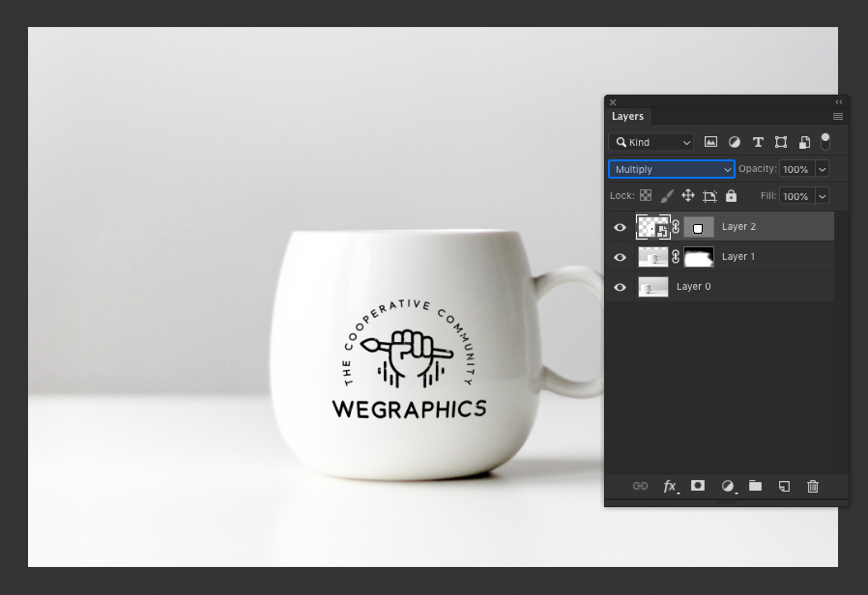
Task: Lock all padlock icon
Action: coord(732,195)
